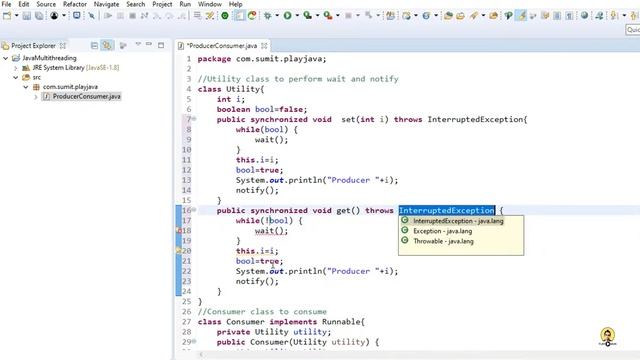Open the External Tools dropdown arrow
The width and height of the screenshot is (640, 360).
[338, 16]
